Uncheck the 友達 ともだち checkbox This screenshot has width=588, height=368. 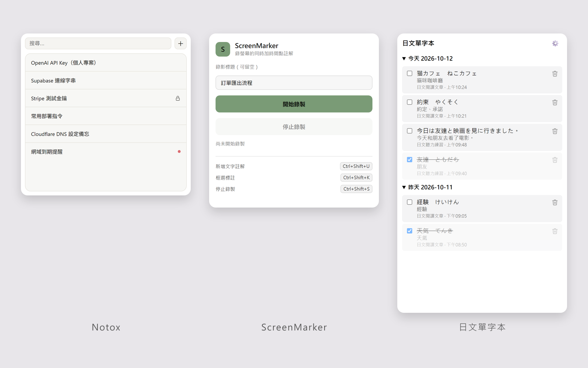click(409, 159)
